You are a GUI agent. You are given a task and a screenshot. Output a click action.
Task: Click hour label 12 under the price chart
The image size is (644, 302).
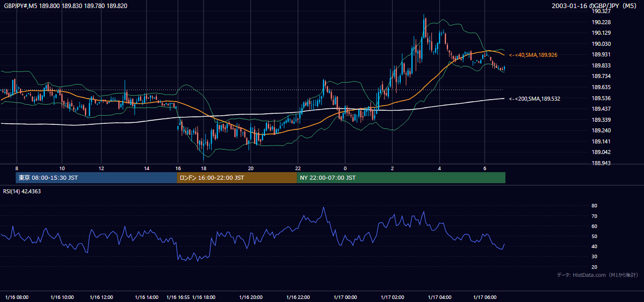pyautogui.click(x=101, y=168)
